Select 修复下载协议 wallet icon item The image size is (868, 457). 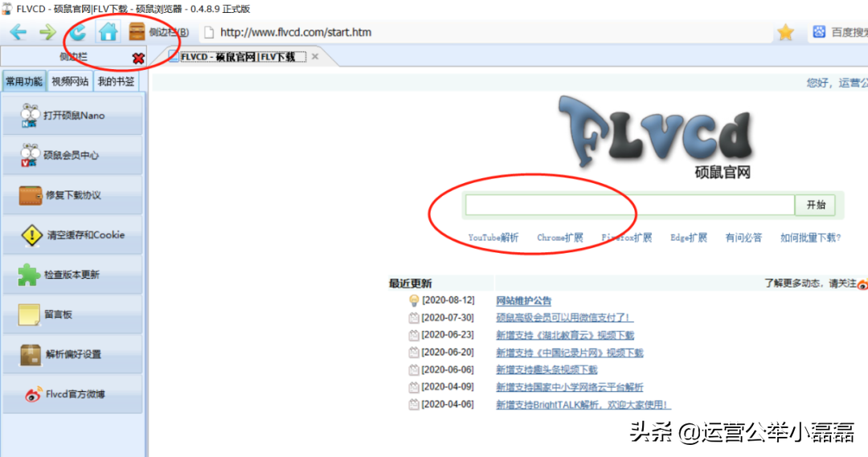72,194
